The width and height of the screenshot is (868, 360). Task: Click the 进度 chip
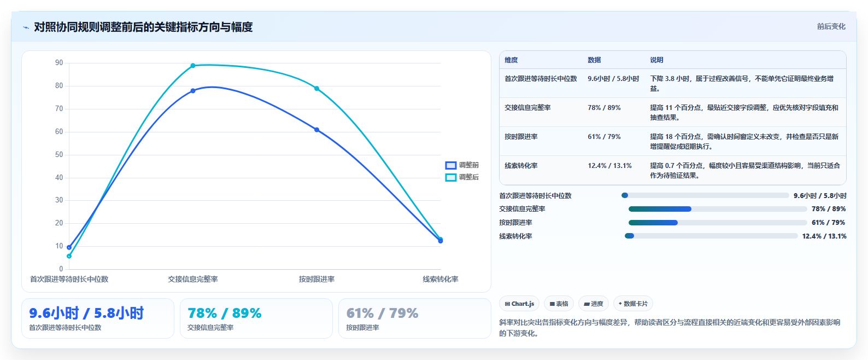click(x=594, y=304)
